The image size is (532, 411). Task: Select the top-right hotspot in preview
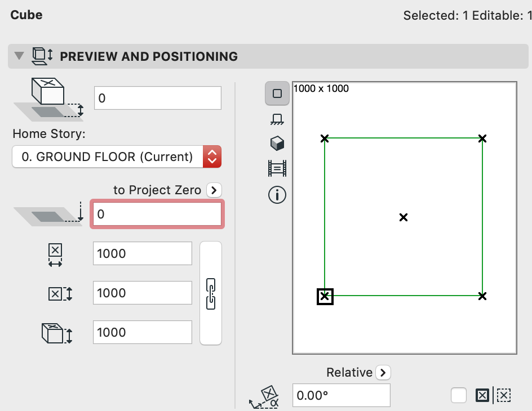(x=482, y=139)
